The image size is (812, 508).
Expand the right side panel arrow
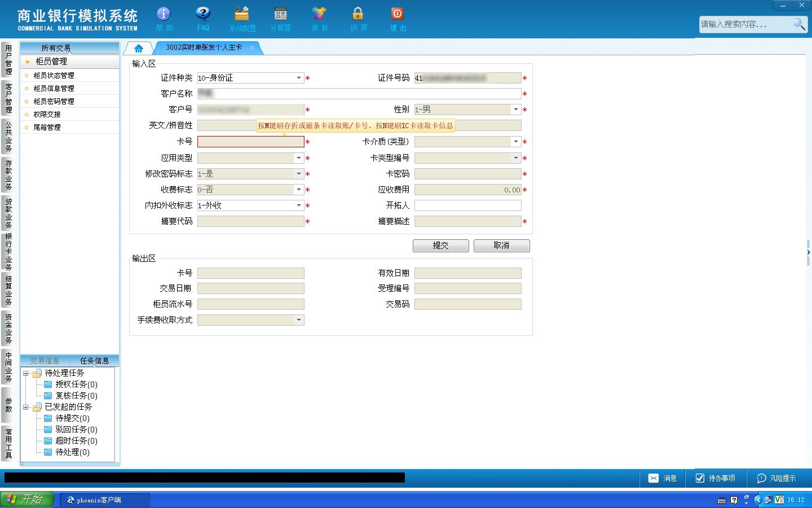[808, 252]
